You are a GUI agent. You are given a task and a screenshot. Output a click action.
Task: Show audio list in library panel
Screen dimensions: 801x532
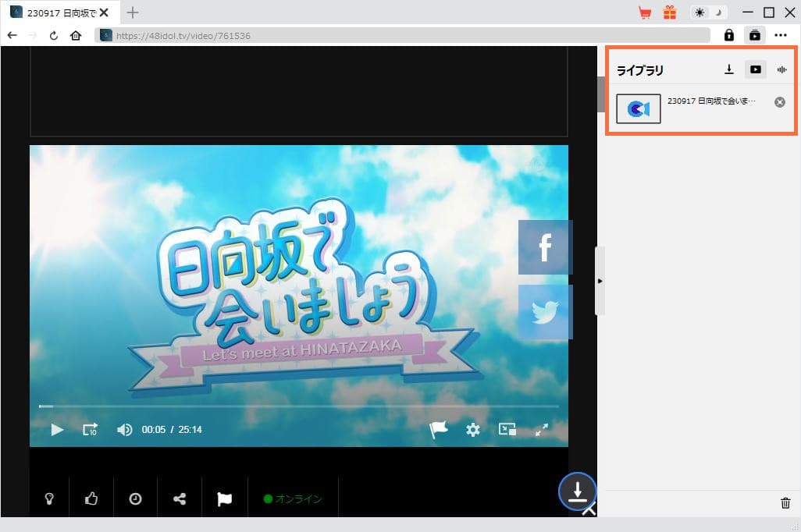click(x=781, y=69)
